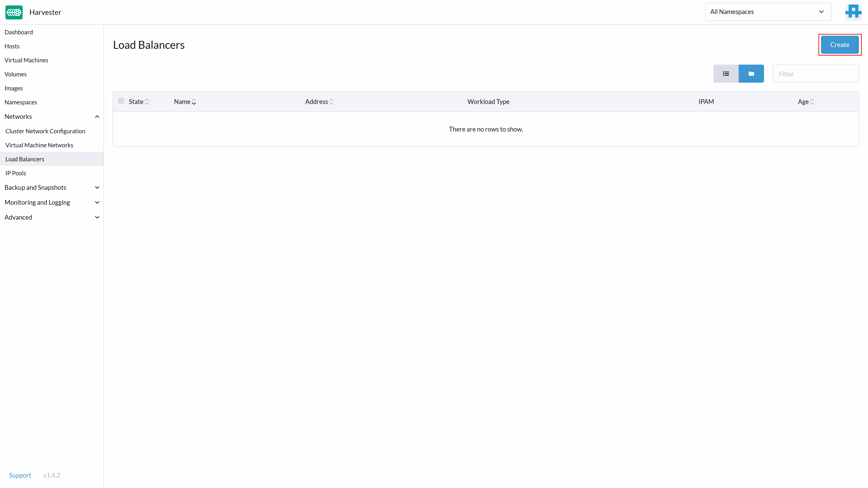868x488 pixels.
Task: Sort table by Name column arrows
Action: pyautogui.click(x=194, y=102)
